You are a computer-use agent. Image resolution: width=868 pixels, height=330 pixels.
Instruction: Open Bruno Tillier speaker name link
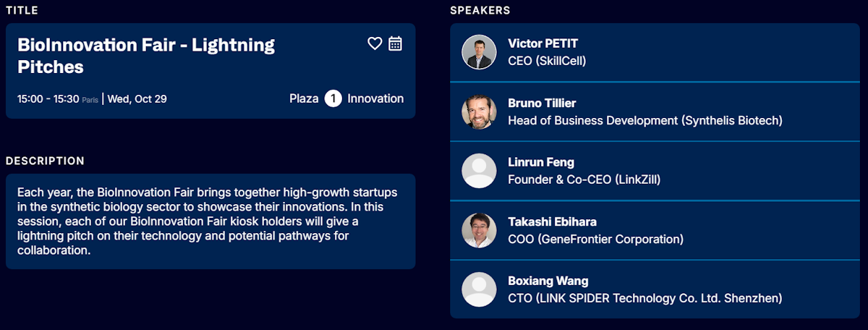pos(542,103)
